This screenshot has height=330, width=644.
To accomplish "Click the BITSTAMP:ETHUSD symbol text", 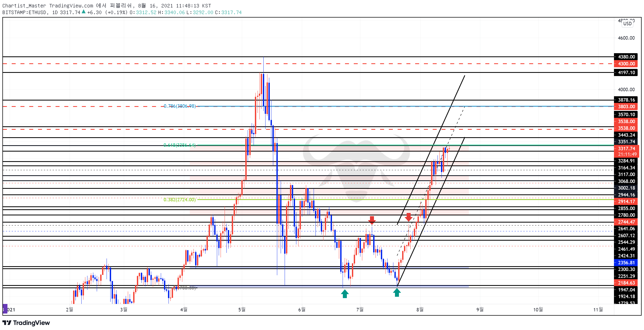I will [x=25, y=12].
